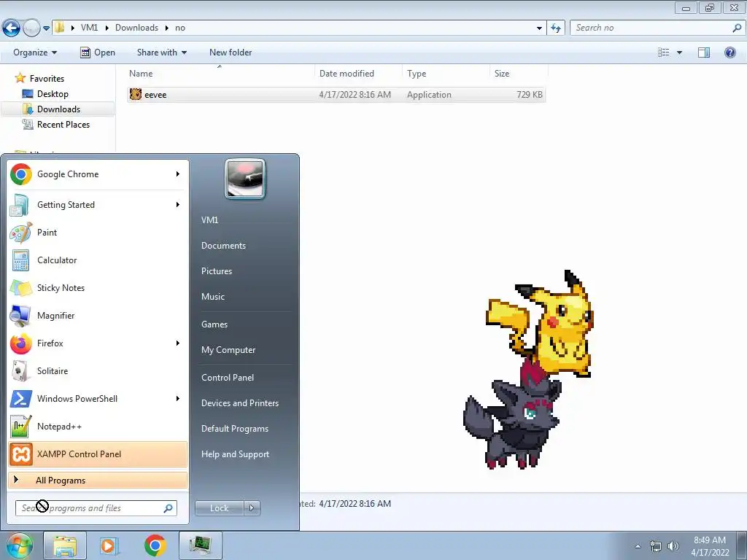The width and height of the screenshot is (747, 560).
Task: Open the view options dropdown arrow
Action: [679, 52]
